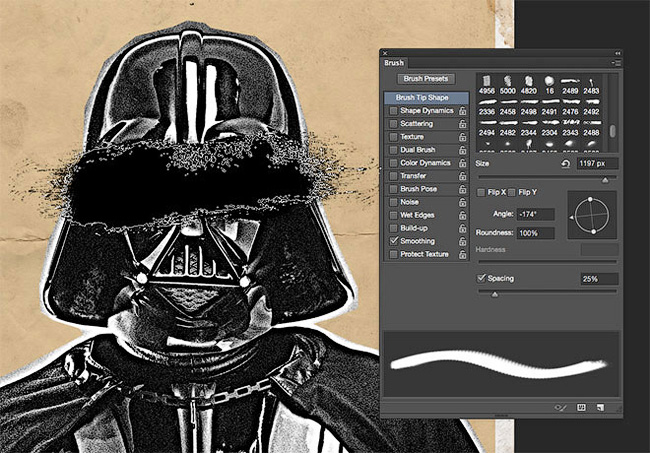Toggle lock icon beside Protect Texture
The height and width of the screenshot is (453, 650).
tap(463, 254)
